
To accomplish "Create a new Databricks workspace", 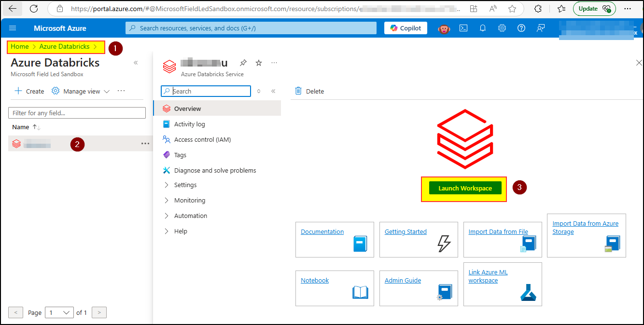I will (29, 91).
